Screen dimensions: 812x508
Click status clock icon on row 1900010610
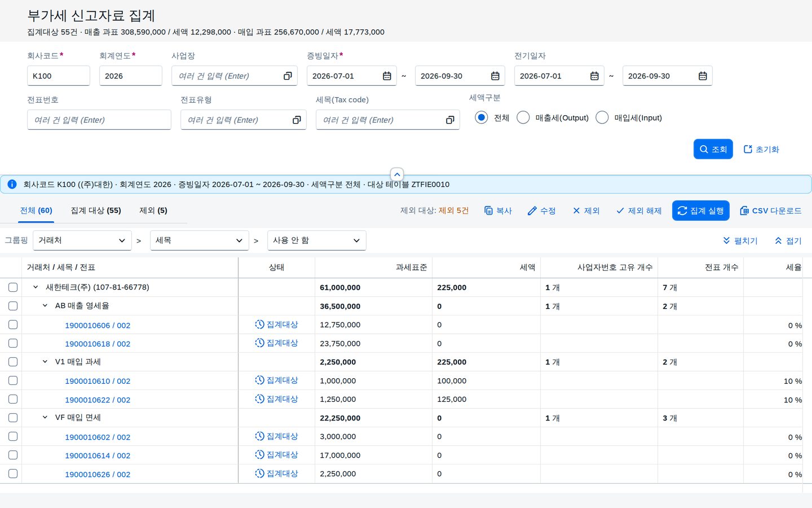click(x=259, y=380)
